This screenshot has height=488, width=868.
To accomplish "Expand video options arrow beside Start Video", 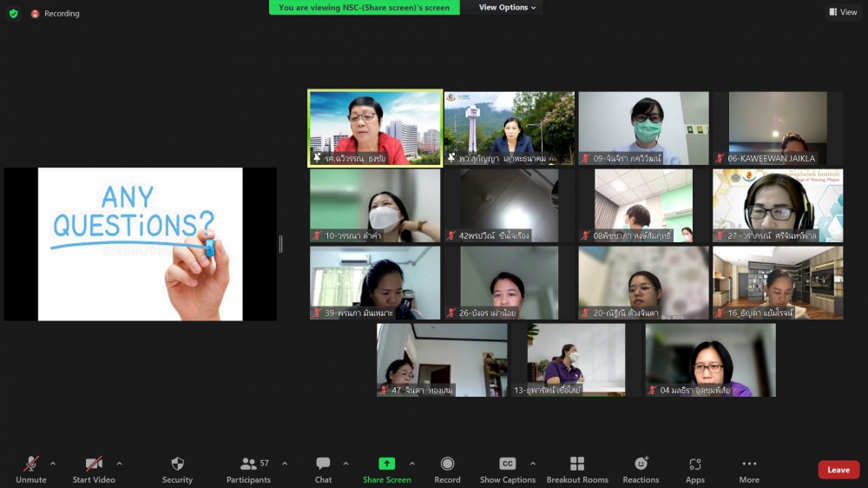I will pos(119,464).
